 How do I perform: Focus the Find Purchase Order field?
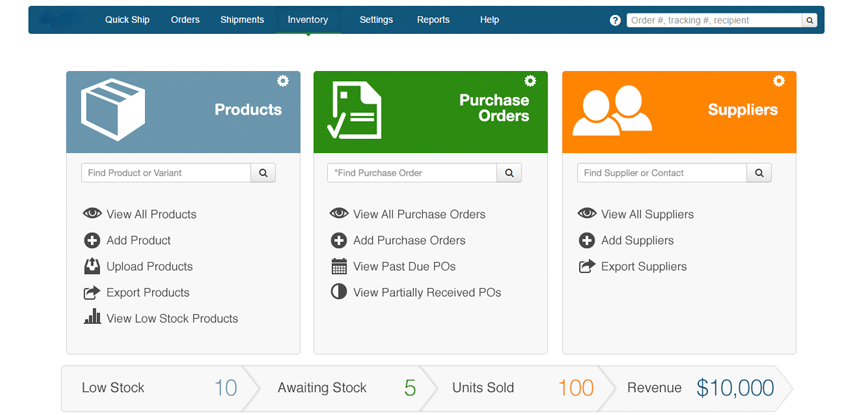click(x=412, y=173)
